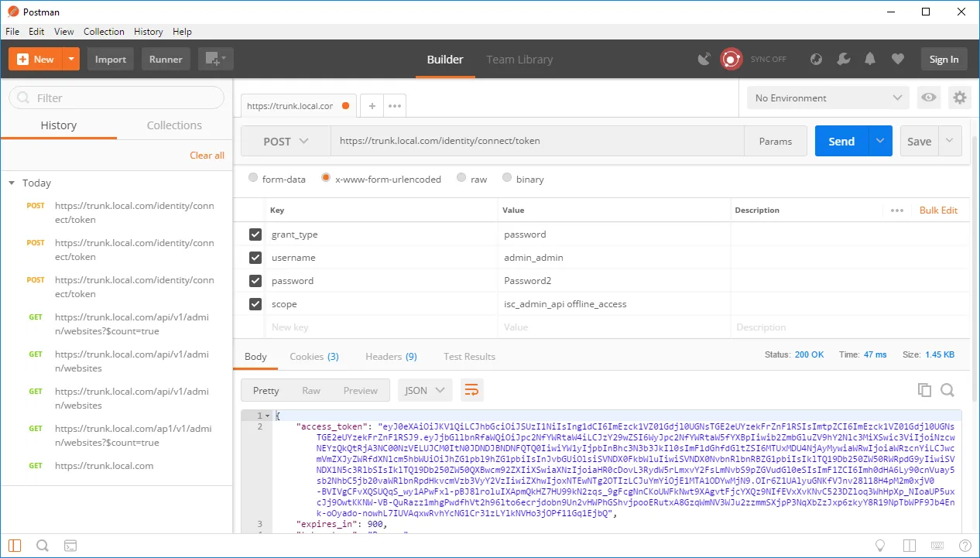
Task: Add a new request tab
Action: 372,106
